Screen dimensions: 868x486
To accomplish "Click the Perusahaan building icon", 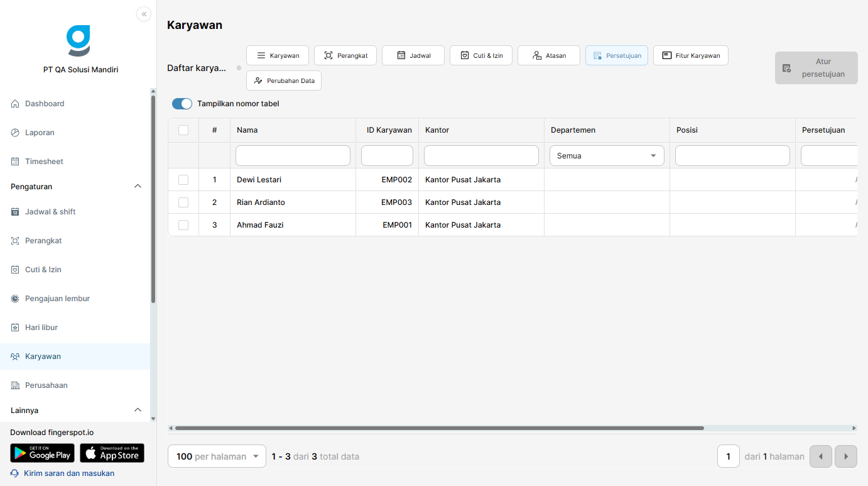I will click(x=15, y=385).
